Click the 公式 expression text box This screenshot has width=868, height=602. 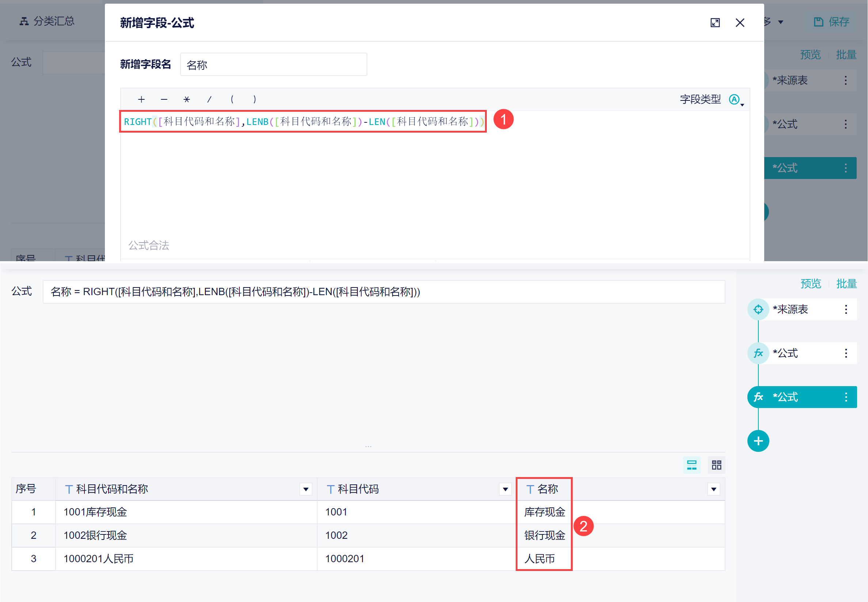384,292
